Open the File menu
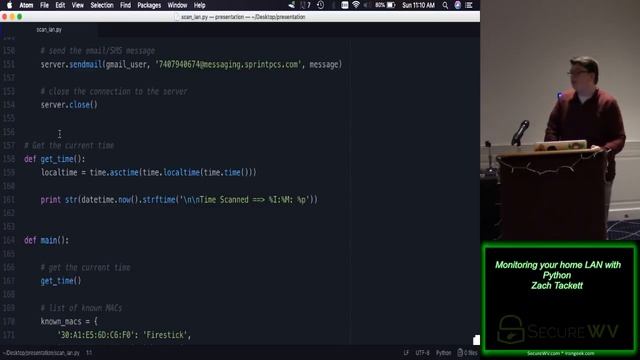The image size is (640, 360). pos(44,5)
